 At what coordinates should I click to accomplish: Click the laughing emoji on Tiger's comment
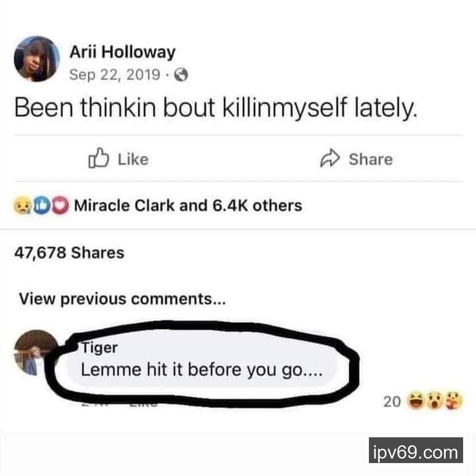(416, 401)
